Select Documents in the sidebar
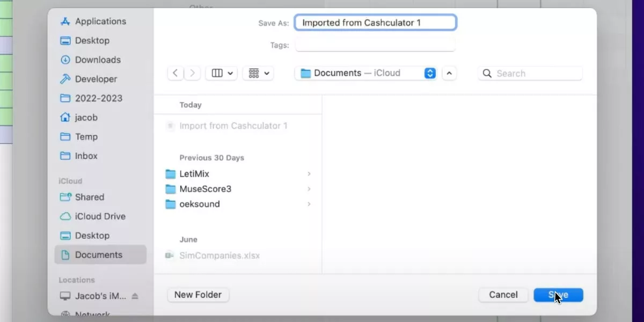644x322 pixels. [x=100, y=255]
